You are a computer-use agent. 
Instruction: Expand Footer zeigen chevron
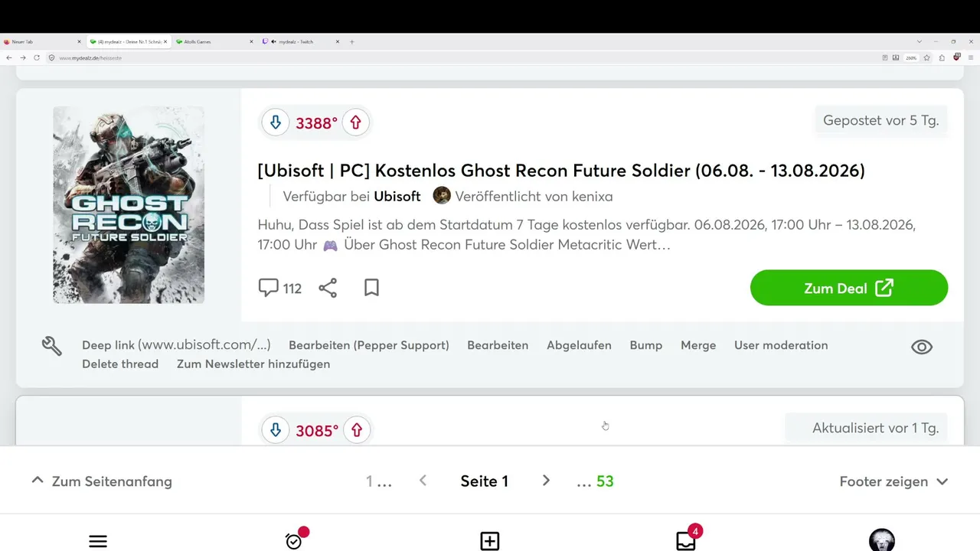[x=942, y=481]
